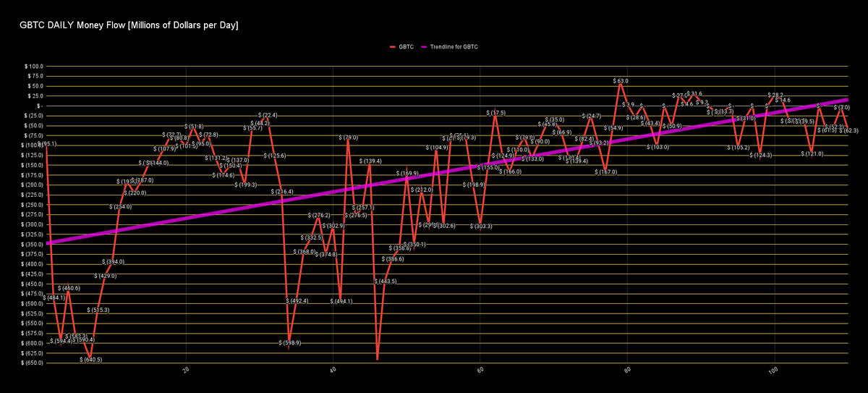This screenshot has width=868, height=393.
Task: Click the '$ (374.8)' data label
Action: tap(327, 254)
